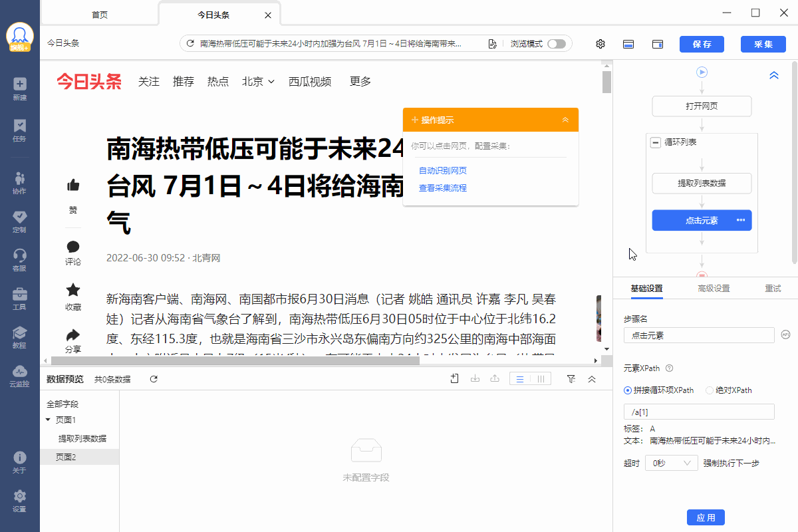Image resolution: width=798 pixels, height=532 pixels.
Task: Toggle the bottom panel layout icon
Action: point(628,44)
